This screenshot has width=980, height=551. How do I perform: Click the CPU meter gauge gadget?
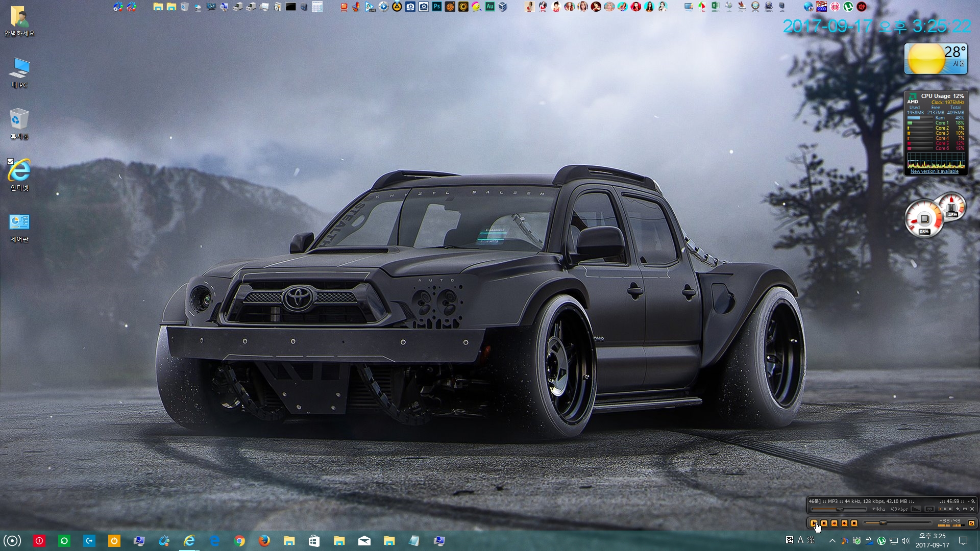point(924,219)
